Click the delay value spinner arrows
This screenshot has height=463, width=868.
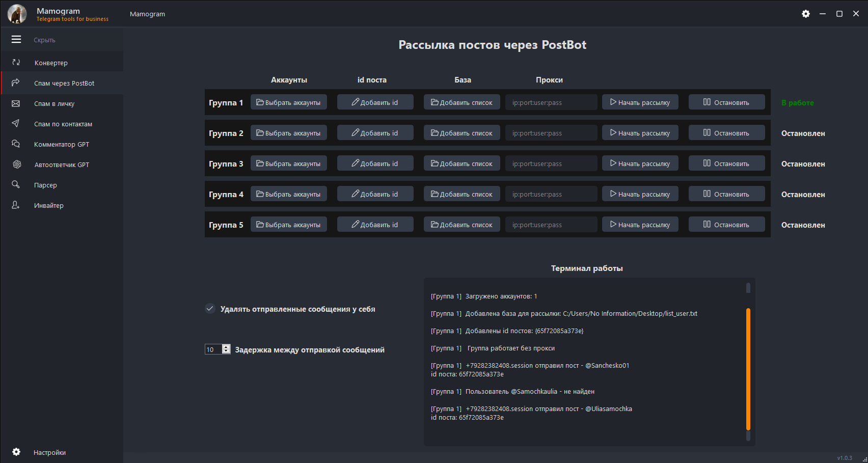click(226, 349)
